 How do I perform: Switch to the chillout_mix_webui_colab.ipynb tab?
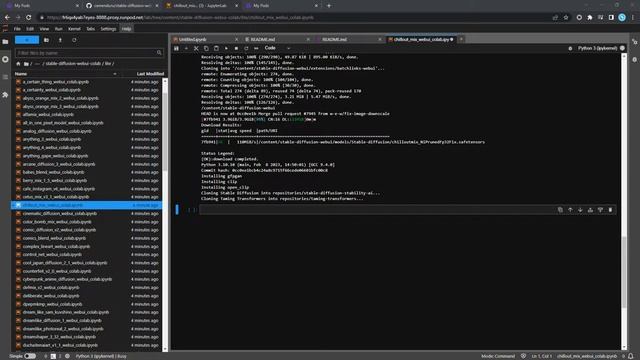click(x=421, y=40)
